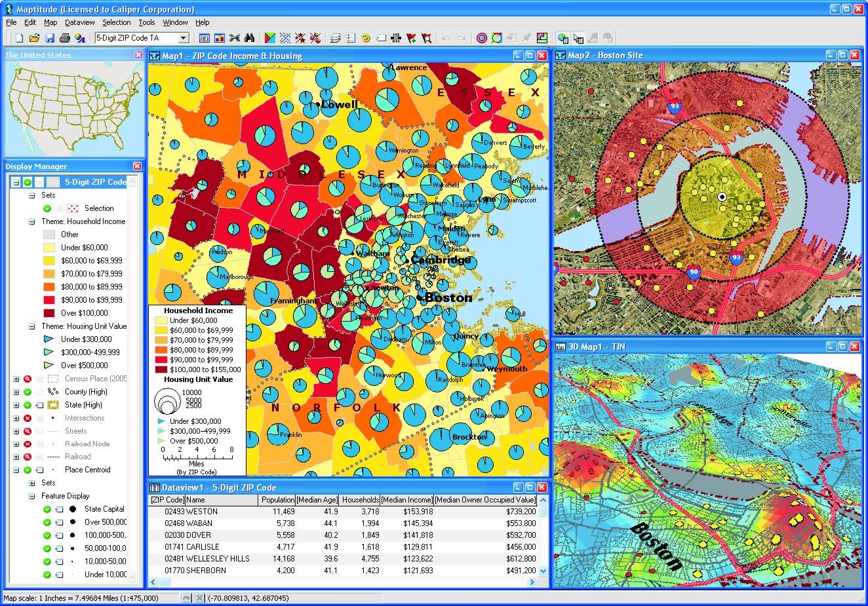Collapse the Feature Display node
The width and height of the screenshot is (868, 606).
click(x=31, y=496)
